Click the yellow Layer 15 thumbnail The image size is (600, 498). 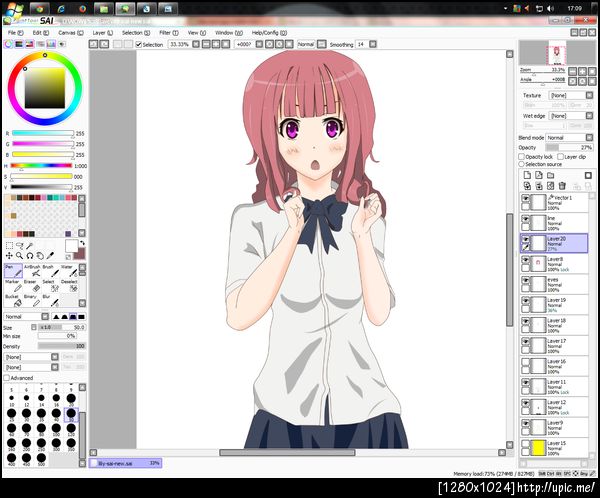539,448
